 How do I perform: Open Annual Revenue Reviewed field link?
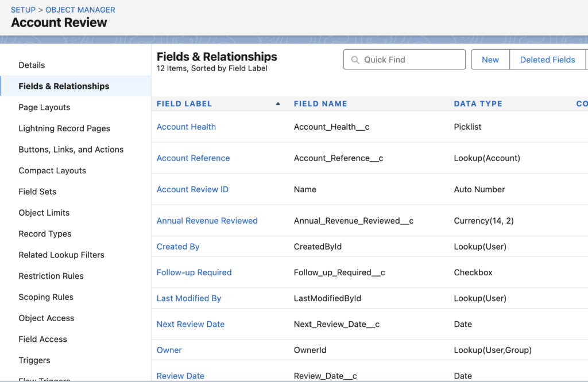207,221
